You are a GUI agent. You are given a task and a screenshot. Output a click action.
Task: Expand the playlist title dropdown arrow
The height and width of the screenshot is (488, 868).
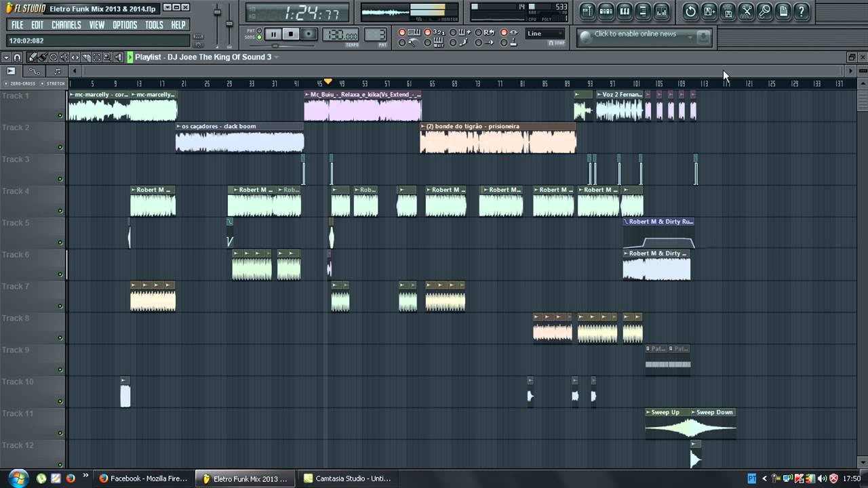[x=277, y=57]
